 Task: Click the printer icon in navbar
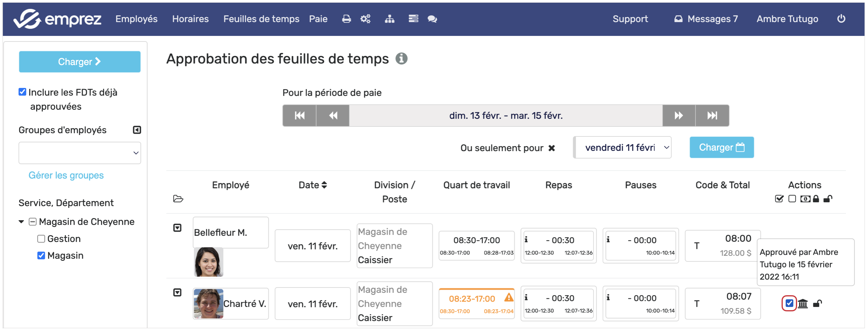pyautogui.click(x=346, y=19)
